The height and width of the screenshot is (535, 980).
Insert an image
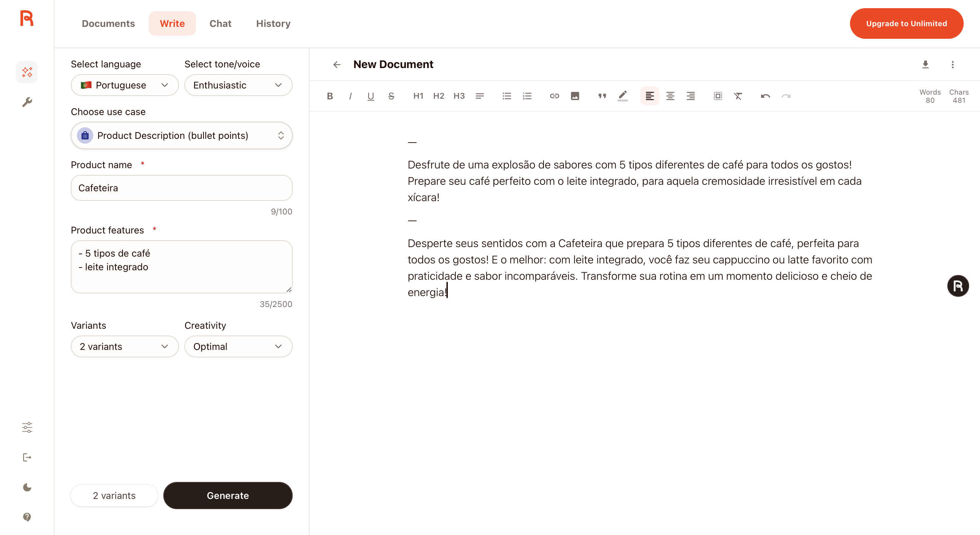coord(575,96)
